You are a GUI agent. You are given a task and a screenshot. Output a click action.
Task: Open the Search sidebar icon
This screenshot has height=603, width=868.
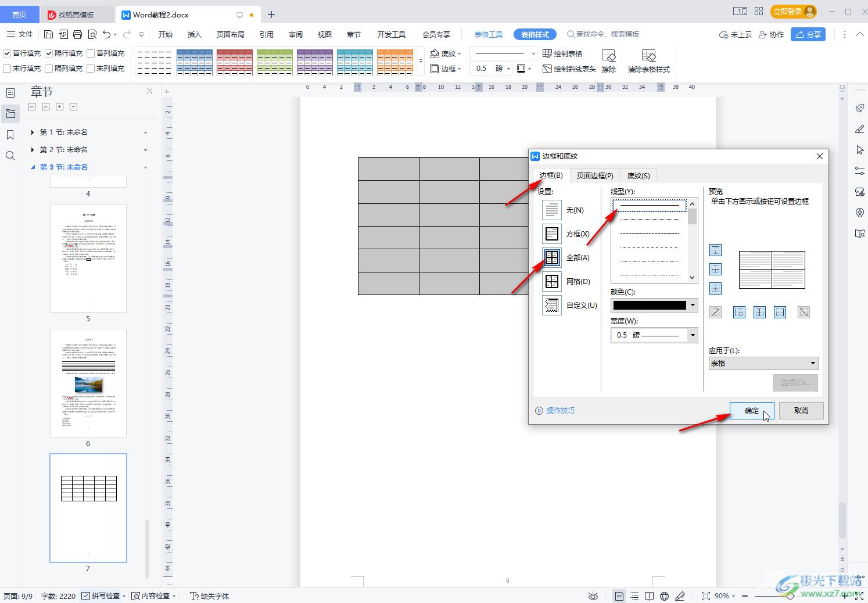[x=10, y=156]
